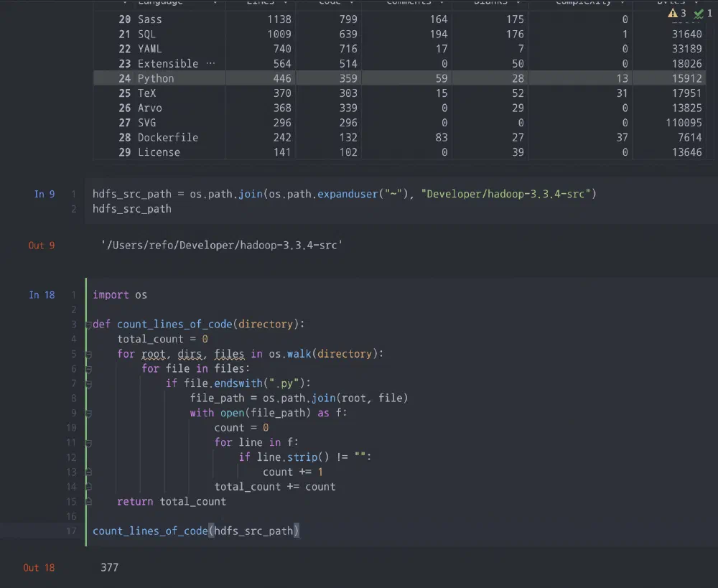
Task: Click the 'Out 18' output label
Action: 39,568
